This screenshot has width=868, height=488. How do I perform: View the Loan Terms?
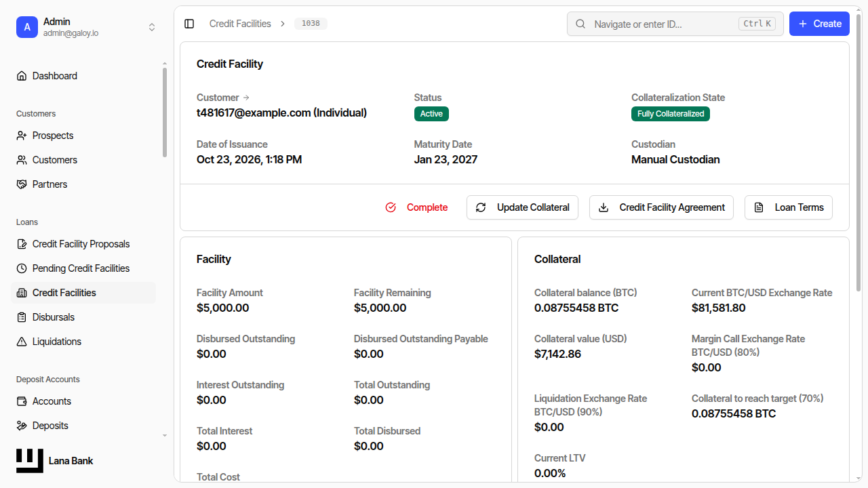click(x=789, y=207)
